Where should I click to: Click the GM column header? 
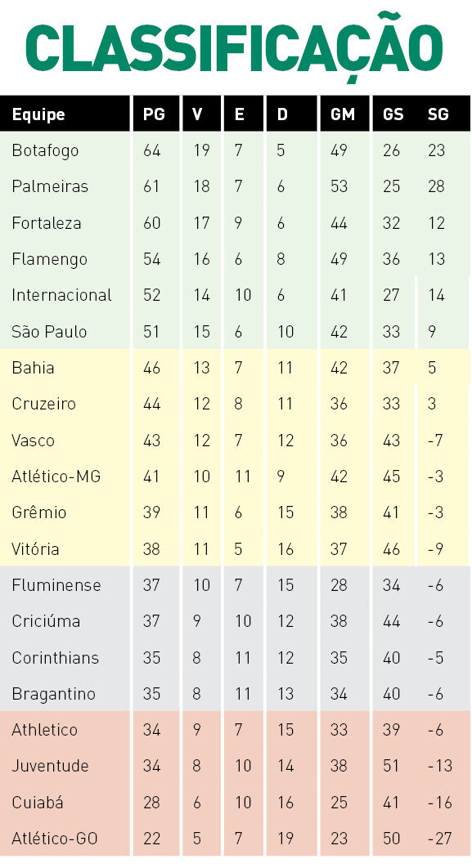pyautogui.click(x=342, y=114)
